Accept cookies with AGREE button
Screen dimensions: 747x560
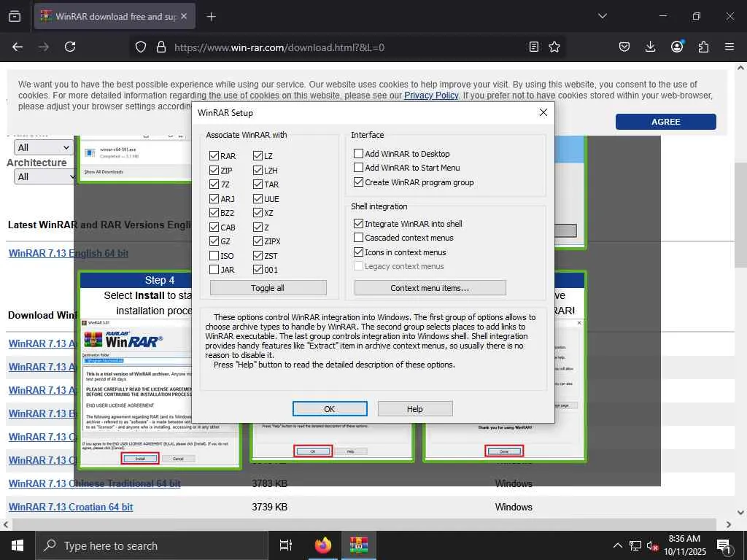coord(665,122)
